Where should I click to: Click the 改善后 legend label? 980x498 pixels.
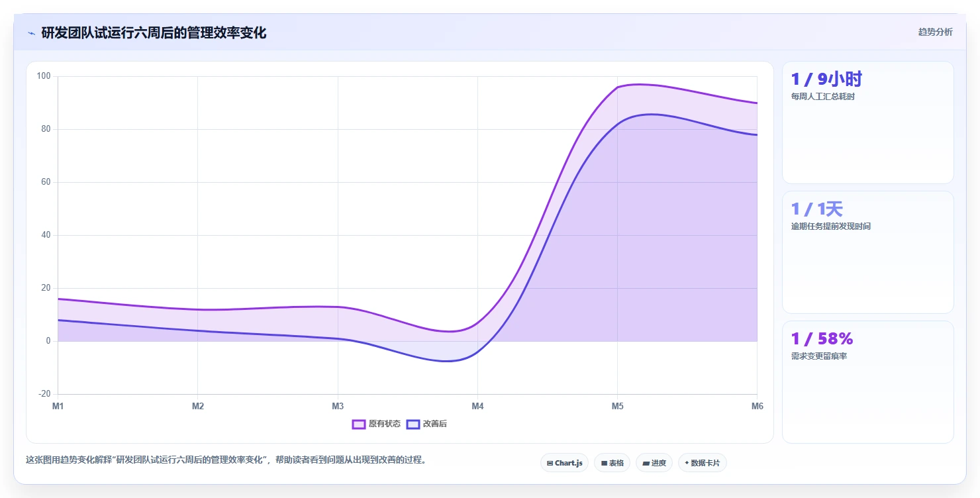[435, 424]
